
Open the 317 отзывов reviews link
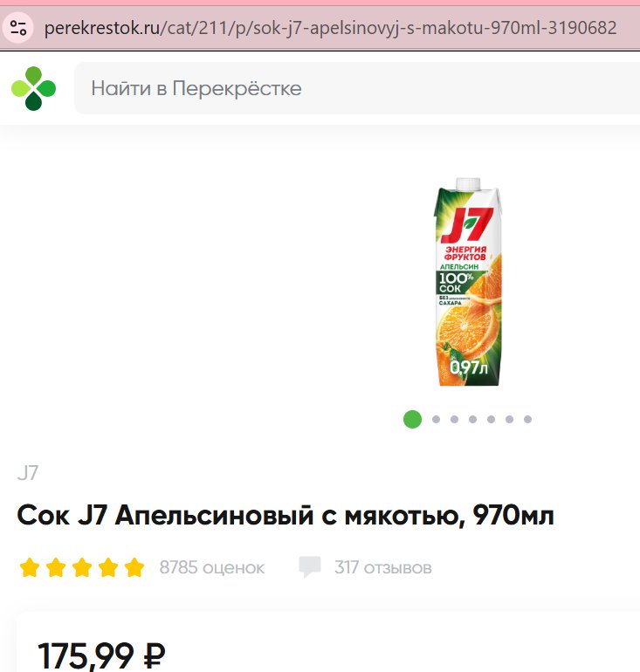382,567
